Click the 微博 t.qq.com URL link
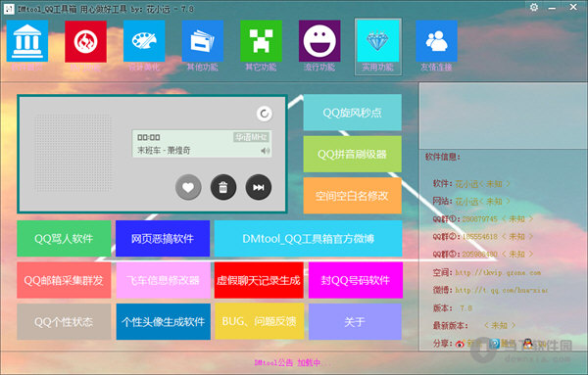 pos(502,291)
